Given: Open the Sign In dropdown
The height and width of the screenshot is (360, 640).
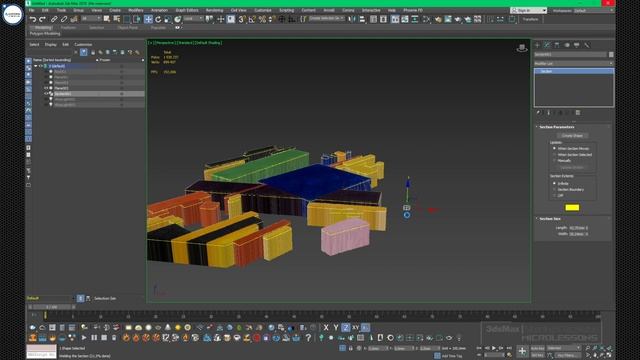Looking at the screenshot, I should [529, 10].
